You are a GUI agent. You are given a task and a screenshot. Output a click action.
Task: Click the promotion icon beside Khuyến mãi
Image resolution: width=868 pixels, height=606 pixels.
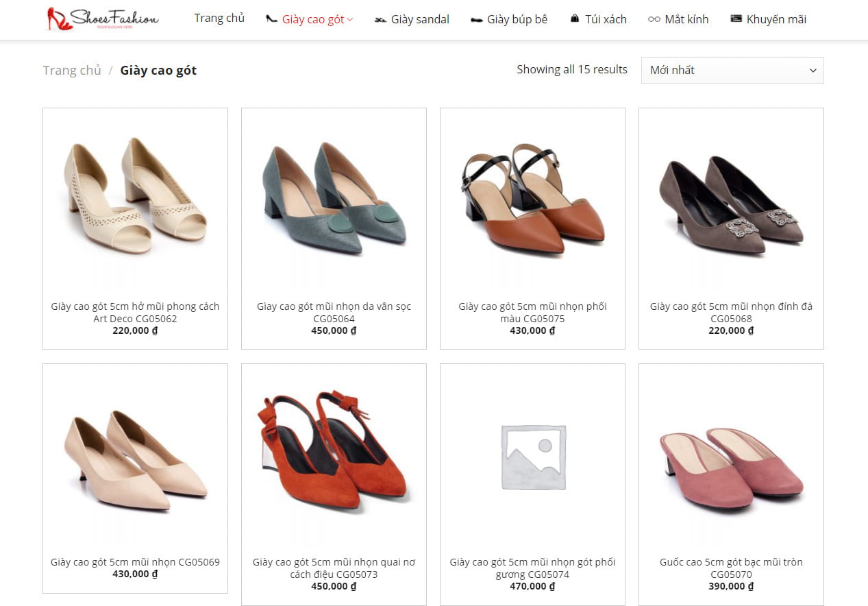click(x=736, y=19)
